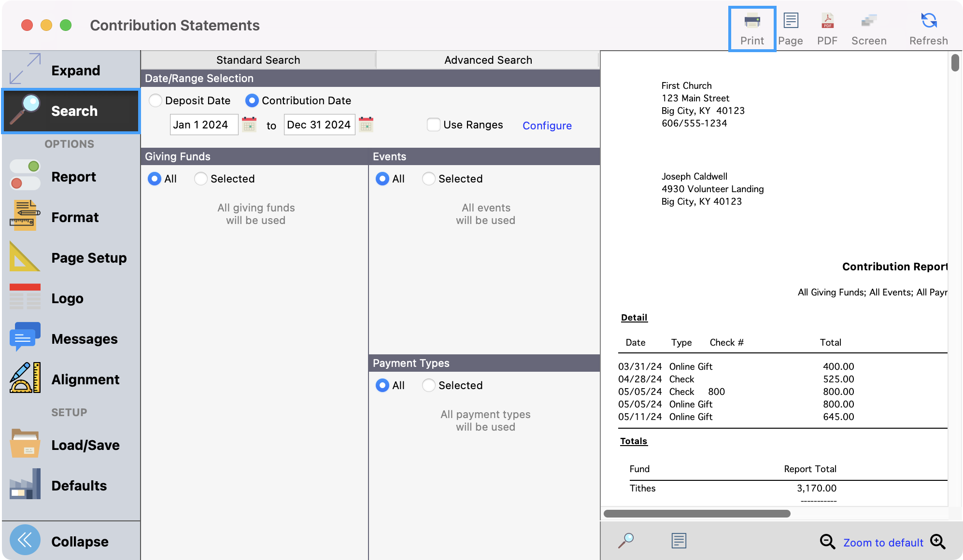
Task: Click the Print toolbar icon
Action: [752, 28]
